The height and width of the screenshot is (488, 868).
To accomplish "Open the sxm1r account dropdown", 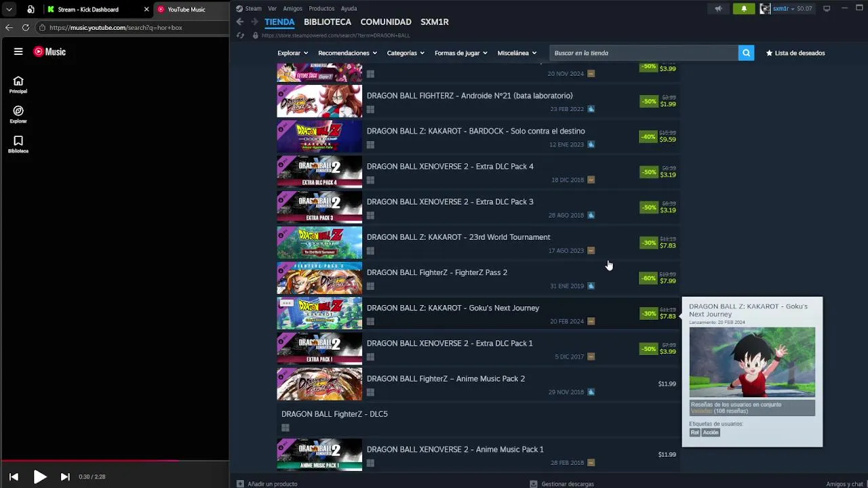I will click(786, 9).
